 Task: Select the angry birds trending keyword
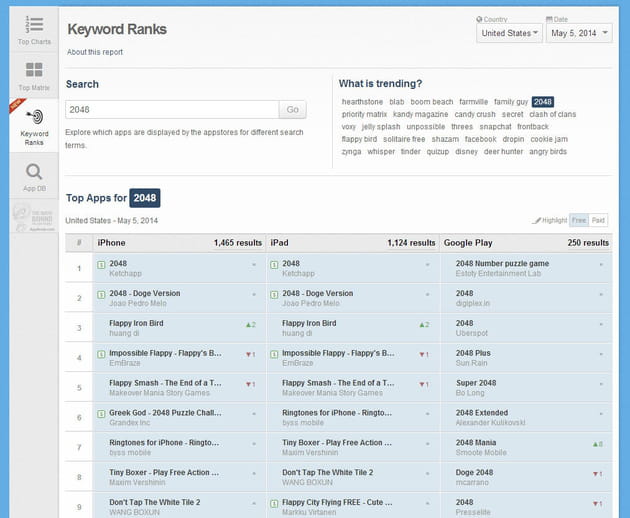[x=548, y=152]
